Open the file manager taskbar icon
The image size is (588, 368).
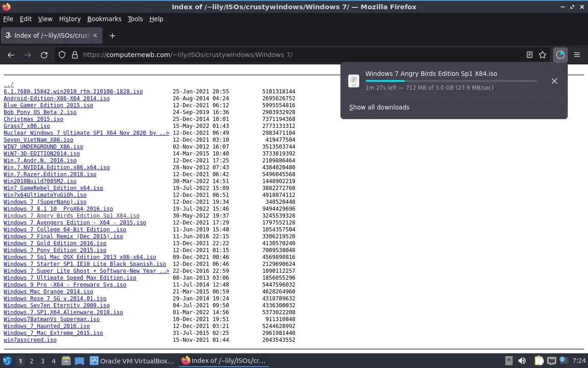[x=66, y=361]
